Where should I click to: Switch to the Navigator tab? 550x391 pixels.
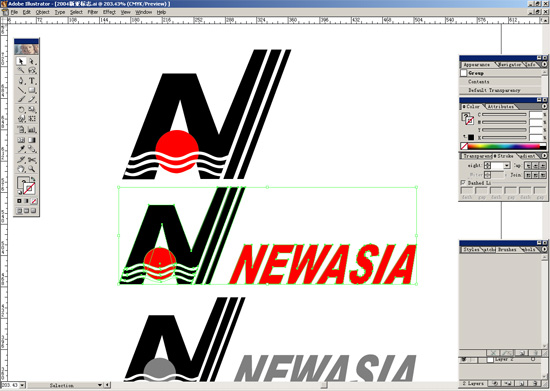point(510,65)
